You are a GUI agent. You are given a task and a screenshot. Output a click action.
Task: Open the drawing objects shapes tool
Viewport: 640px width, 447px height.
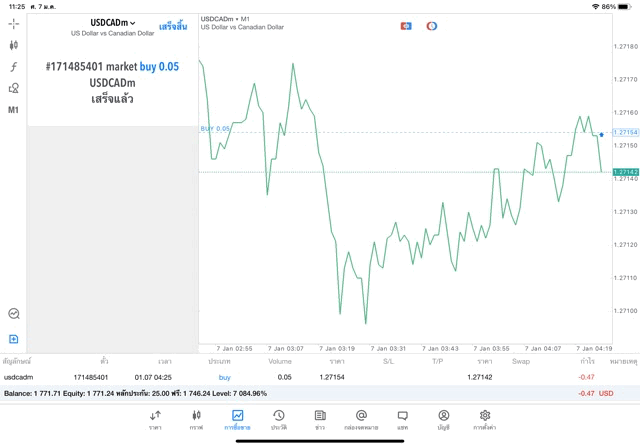13,88
